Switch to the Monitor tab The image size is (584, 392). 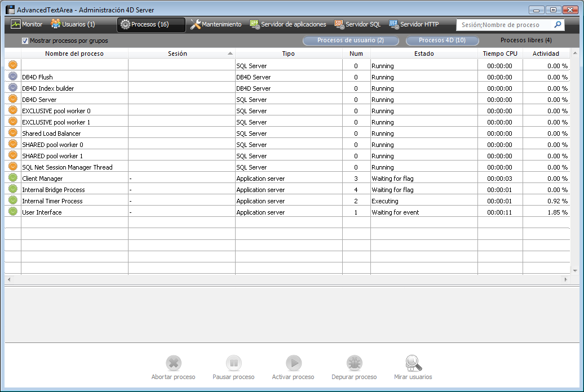coord(26,25)
